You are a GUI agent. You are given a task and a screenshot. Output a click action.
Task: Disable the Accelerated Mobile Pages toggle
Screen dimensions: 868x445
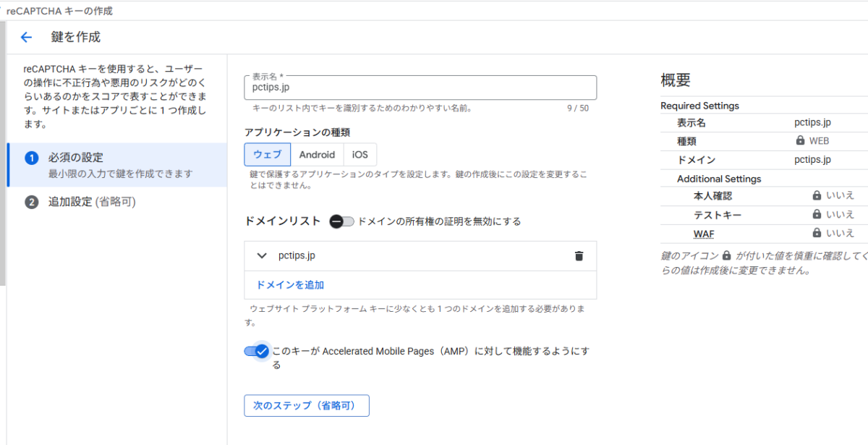click(255, 351)
